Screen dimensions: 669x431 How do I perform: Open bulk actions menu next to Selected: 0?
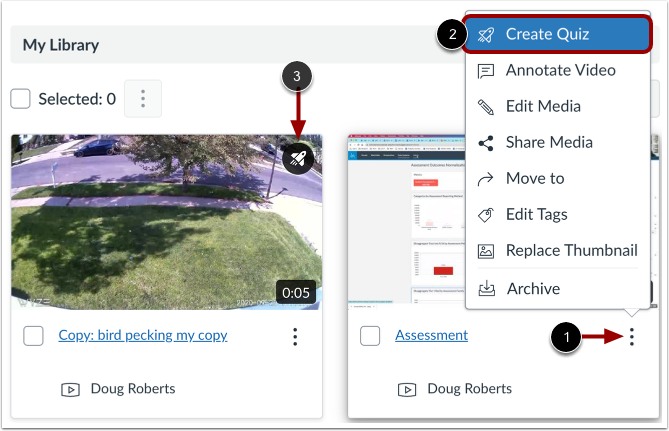click(143, 99)
